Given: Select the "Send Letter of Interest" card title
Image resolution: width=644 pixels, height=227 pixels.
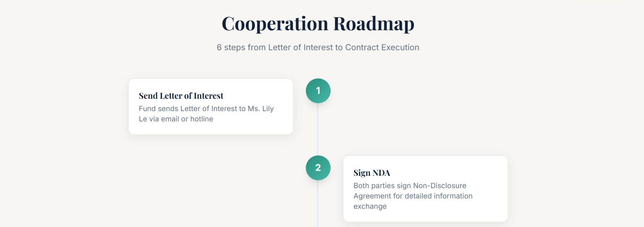Looking at the screenshot, I should [181, 96].
